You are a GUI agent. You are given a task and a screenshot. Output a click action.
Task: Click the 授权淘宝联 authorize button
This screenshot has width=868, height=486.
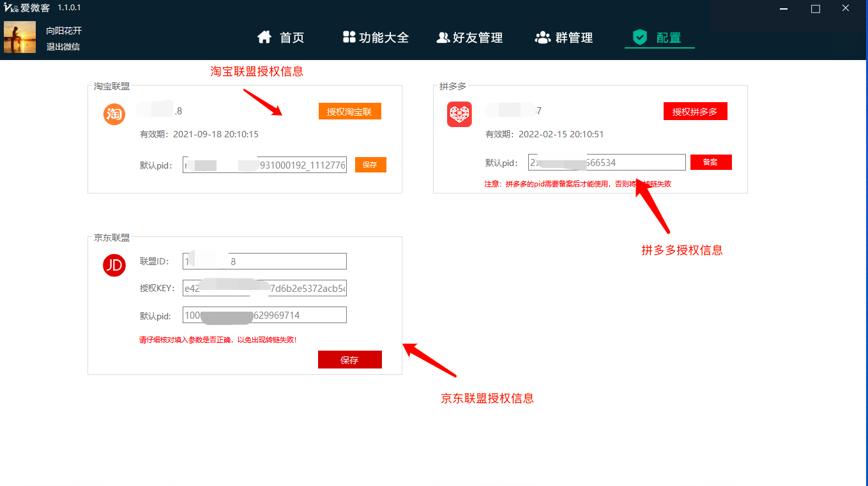click(x=349, y=112)
